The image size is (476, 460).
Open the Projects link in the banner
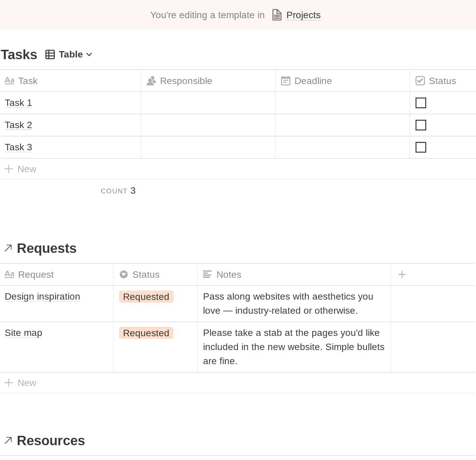click(303, 15)
